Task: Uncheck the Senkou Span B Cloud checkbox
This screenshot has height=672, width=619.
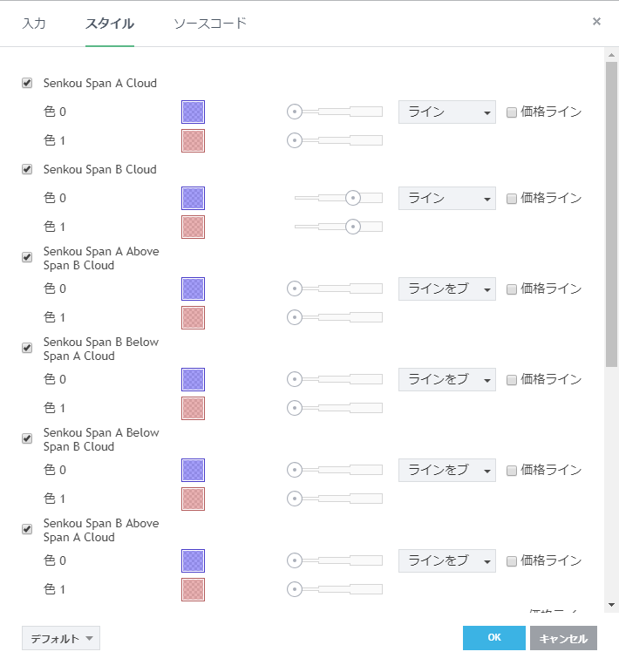Action: pos(27,170)
